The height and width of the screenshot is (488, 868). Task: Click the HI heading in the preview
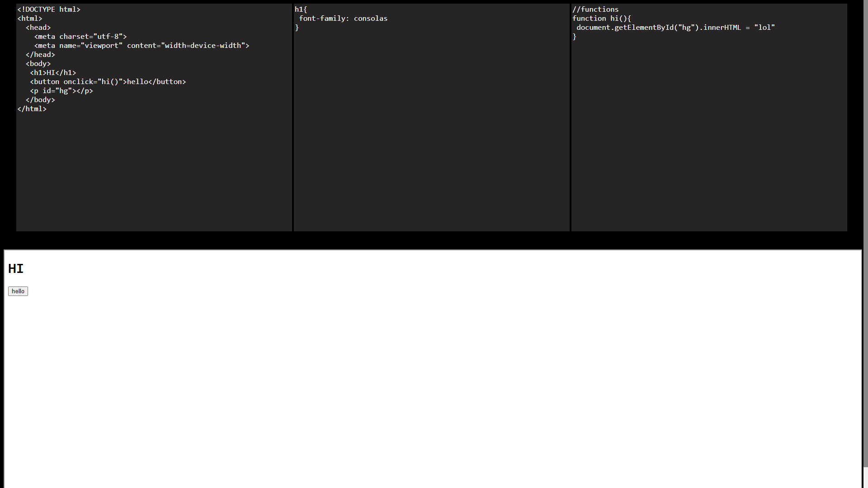click(x=16, y=268)
